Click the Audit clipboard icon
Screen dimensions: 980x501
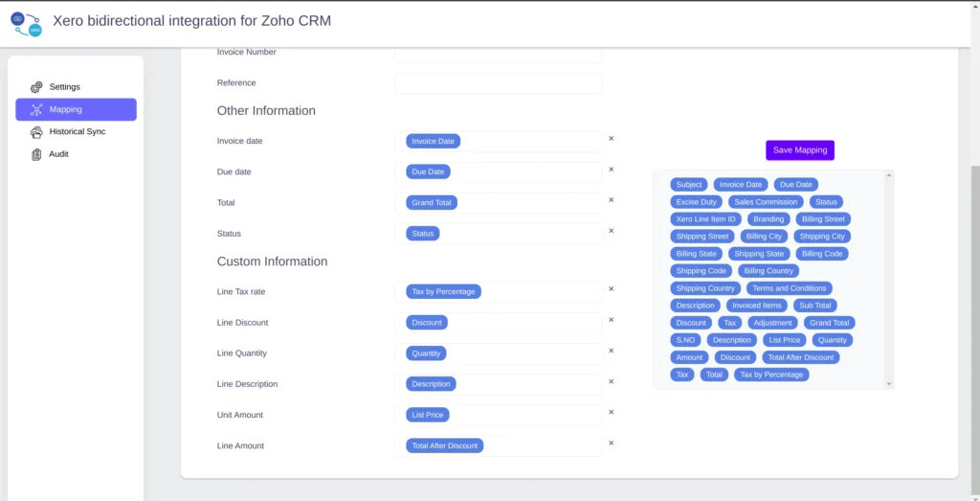pyautogui.click(x=37, y=154)
